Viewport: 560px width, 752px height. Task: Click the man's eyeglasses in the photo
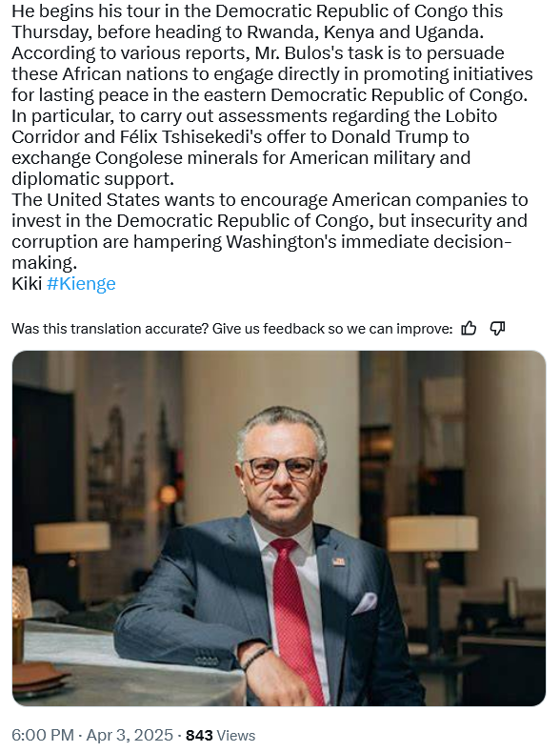point(283,468)
